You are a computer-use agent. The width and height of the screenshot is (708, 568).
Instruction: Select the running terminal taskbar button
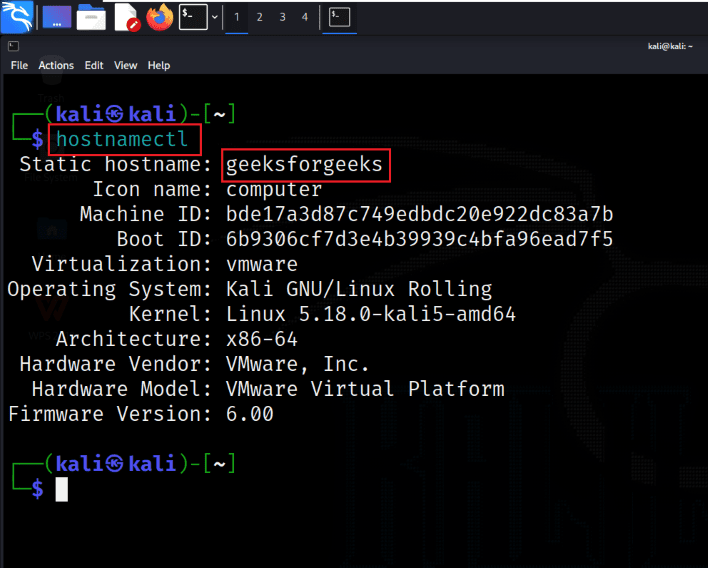point(340,17)
